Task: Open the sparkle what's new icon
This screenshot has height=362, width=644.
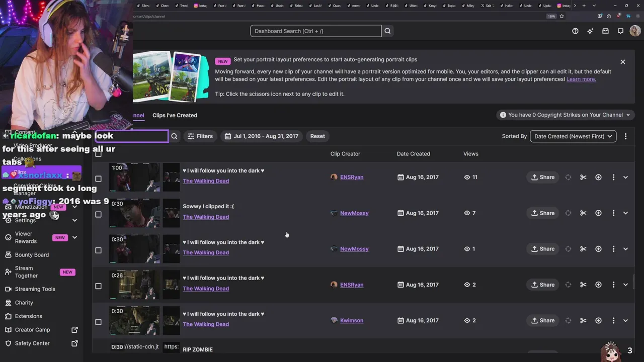Action: pyautogui.click(x=590, y=31)
